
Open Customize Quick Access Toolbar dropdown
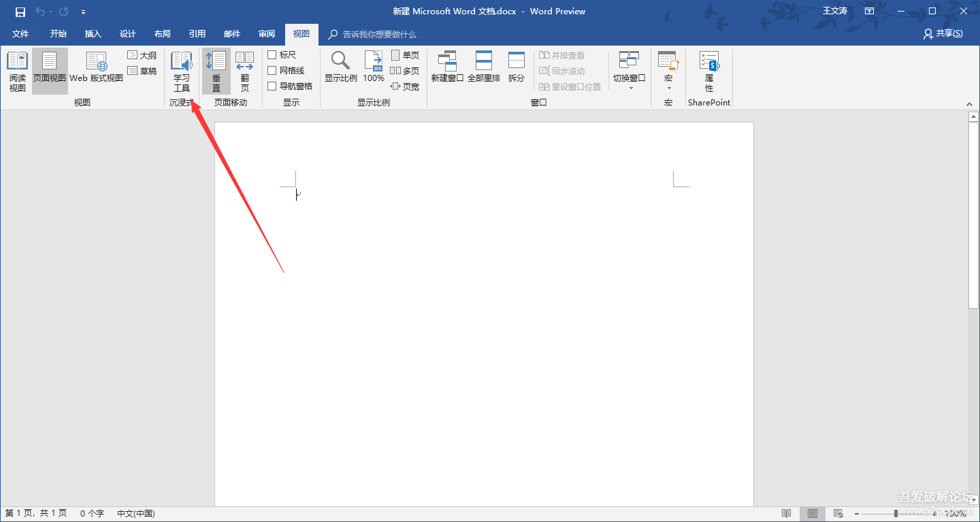[x=83, y=12]
